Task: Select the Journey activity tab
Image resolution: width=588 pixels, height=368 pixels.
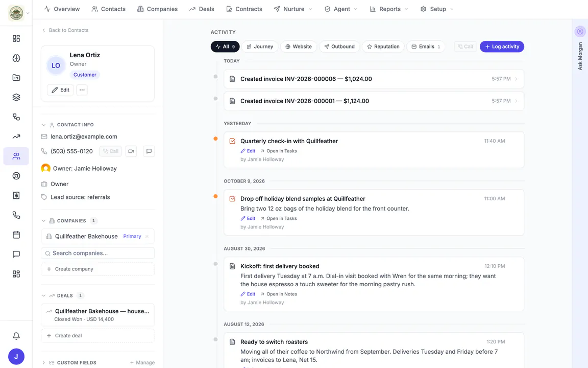Action: pyautogui.click(x=260, y=47)
